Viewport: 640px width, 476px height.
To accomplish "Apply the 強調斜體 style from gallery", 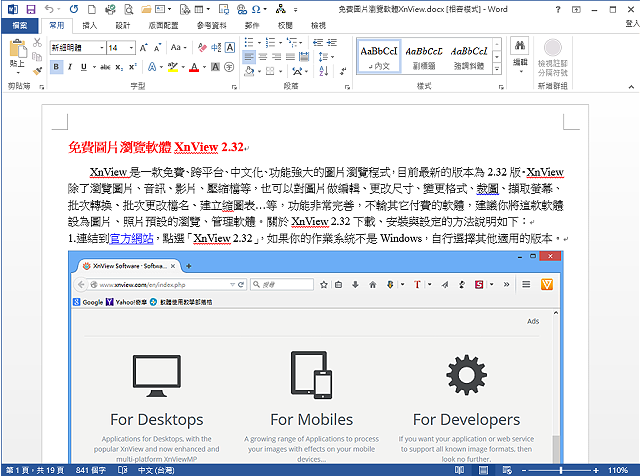I will pos(469,57).
